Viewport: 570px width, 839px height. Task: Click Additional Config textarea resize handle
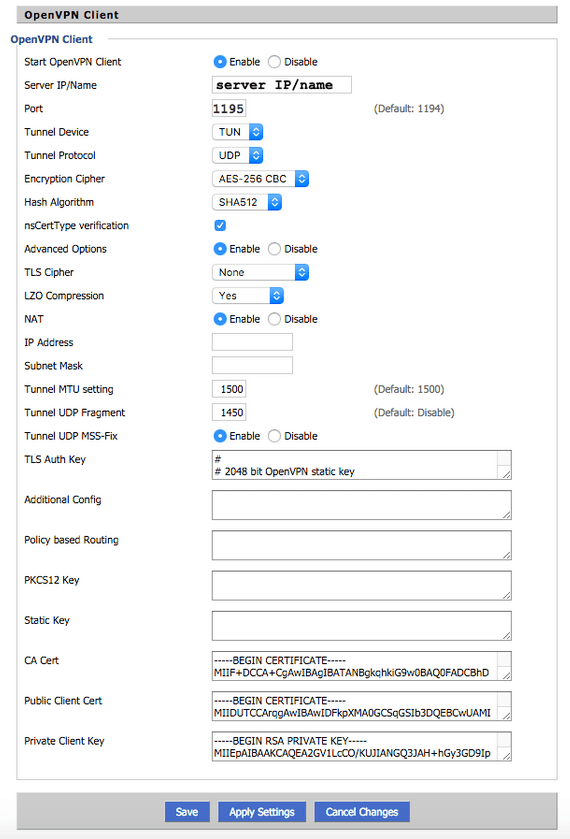(506, 515)
